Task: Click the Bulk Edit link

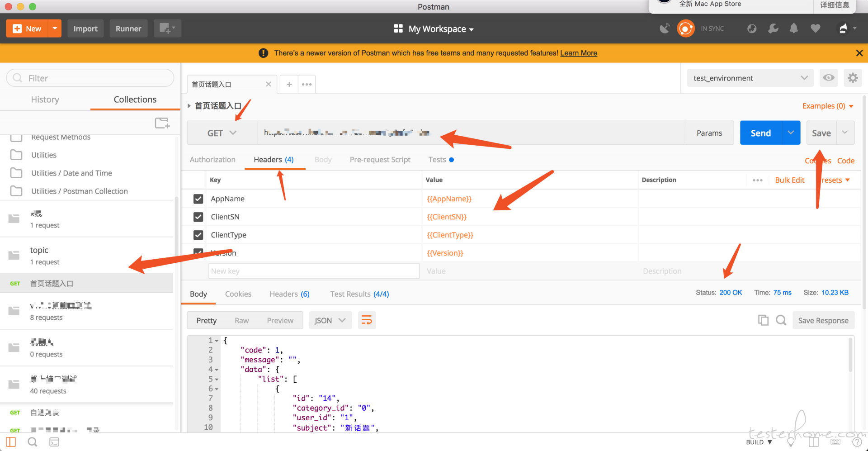Action: 790,180
